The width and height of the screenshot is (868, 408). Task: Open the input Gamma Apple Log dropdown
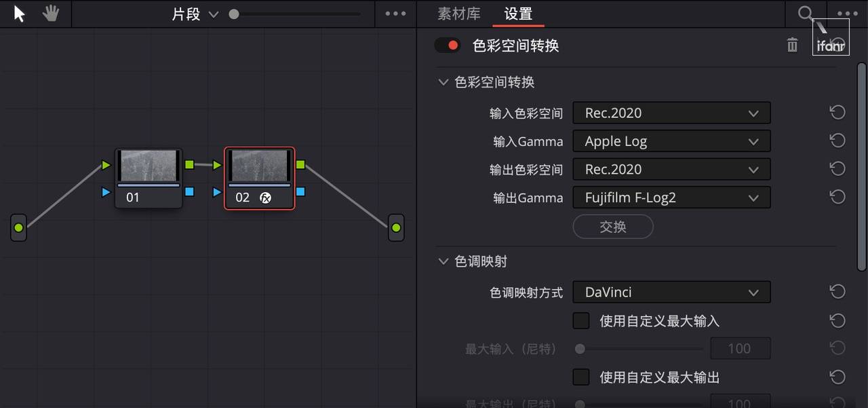671,141
